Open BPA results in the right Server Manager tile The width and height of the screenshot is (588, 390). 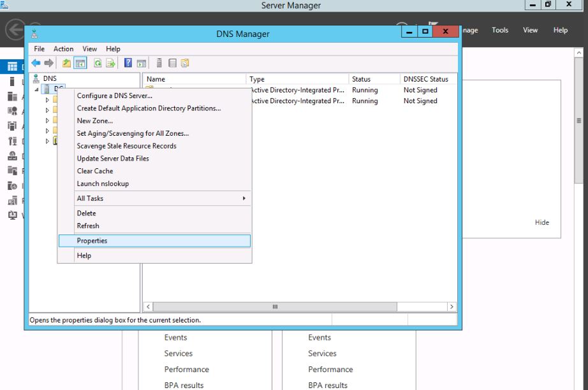[x=328, y=385]
